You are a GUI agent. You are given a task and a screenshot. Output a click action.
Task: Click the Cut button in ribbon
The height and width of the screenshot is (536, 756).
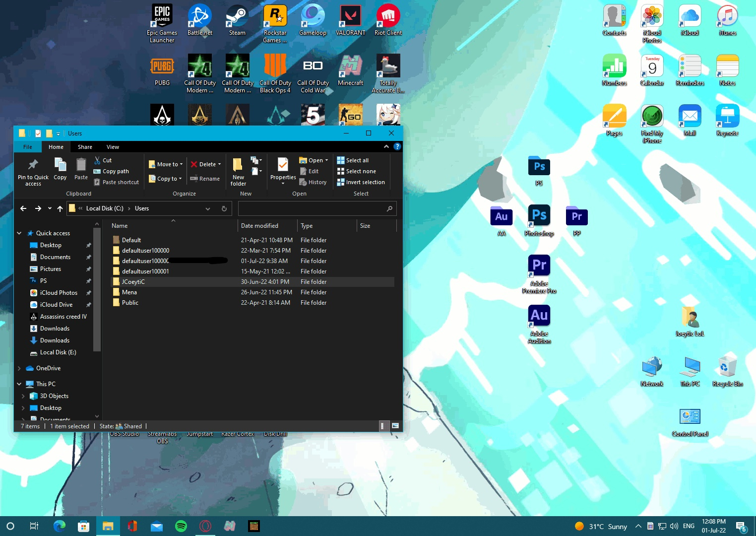[x=103, y=160]
